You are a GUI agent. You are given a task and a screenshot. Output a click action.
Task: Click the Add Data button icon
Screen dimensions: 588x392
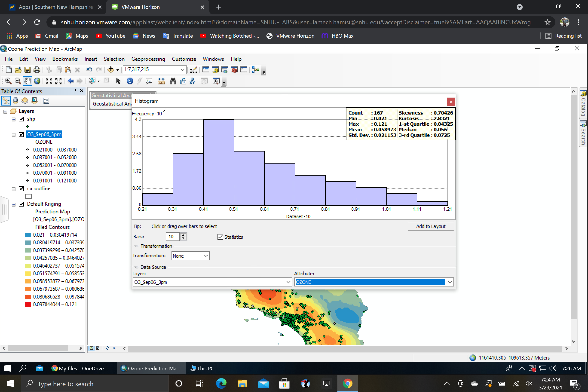[x=111, y=70]
